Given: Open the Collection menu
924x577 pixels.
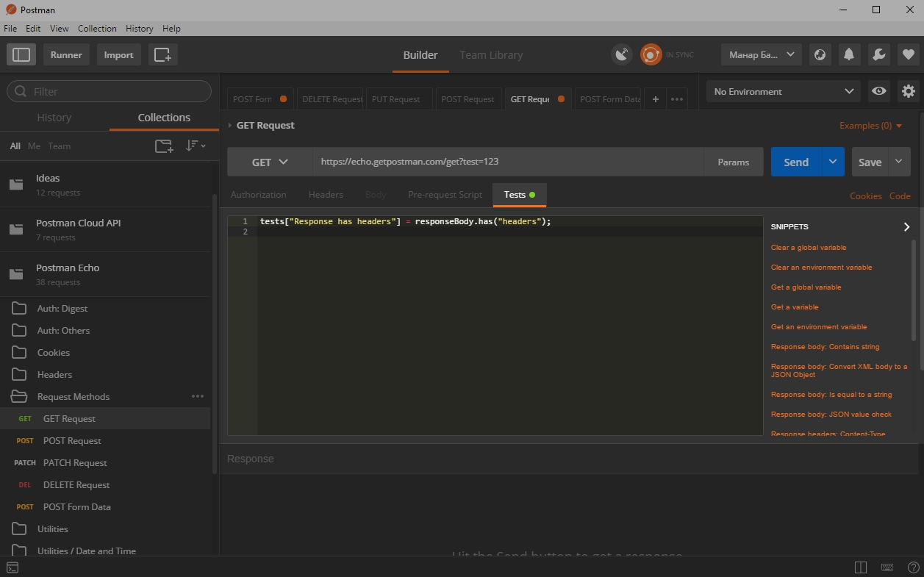Looking at the screenshot, I should point(96,28).
